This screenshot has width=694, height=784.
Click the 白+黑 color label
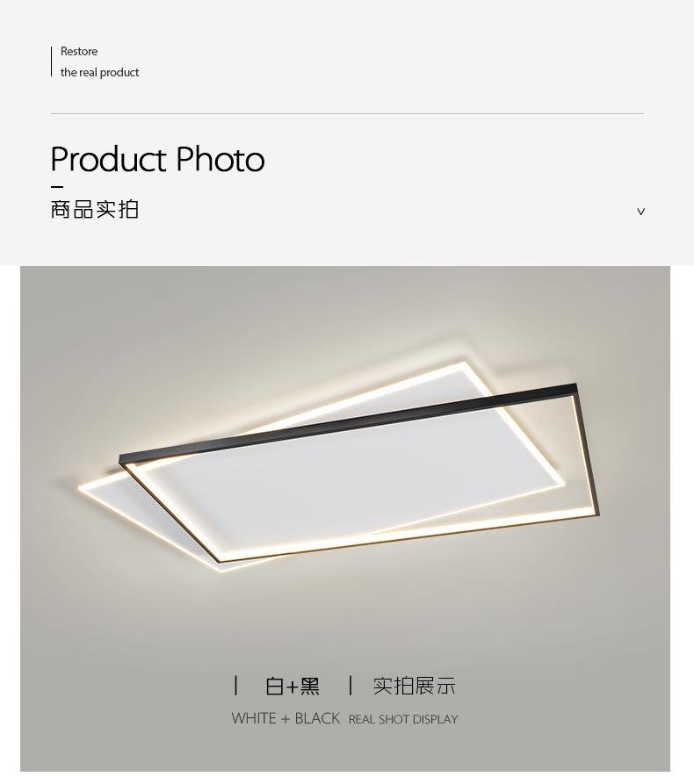tap(293, 686)
